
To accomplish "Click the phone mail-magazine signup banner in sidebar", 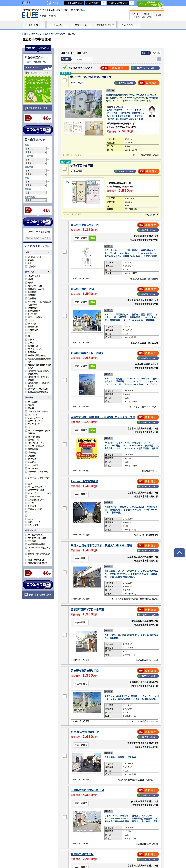I will [38, 89].
